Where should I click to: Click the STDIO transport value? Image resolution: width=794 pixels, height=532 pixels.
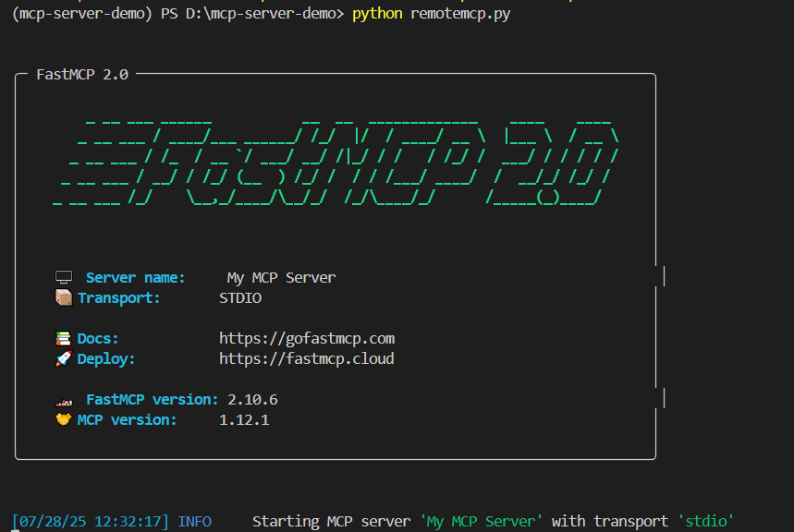(x=239, y=297)
